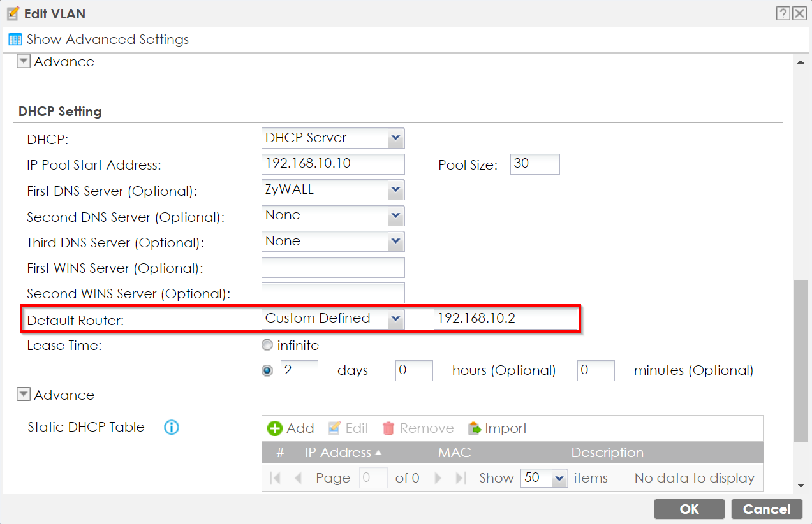Add a static DHCP table entry

point(291,428)
